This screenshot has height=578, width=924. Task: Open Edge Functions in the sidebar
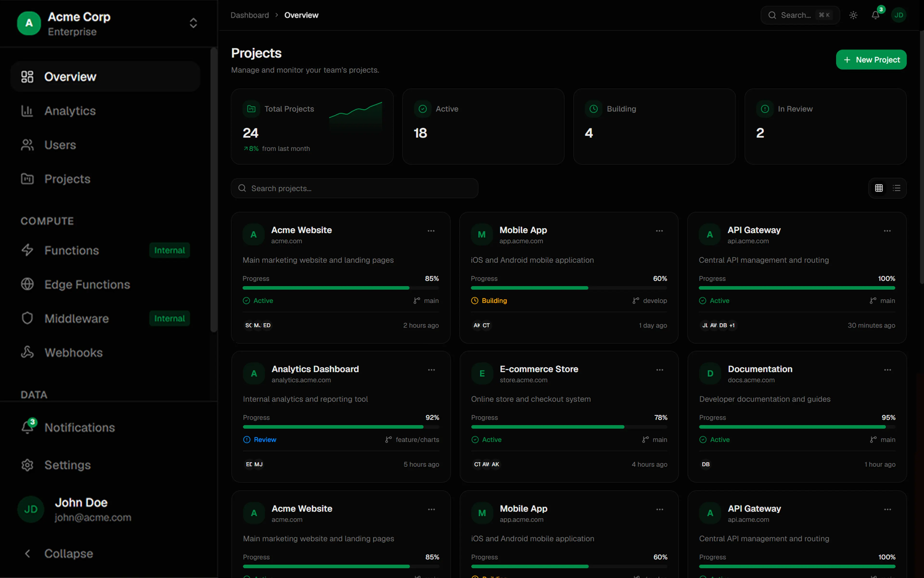pyautogui.click(x=105, y=284)
